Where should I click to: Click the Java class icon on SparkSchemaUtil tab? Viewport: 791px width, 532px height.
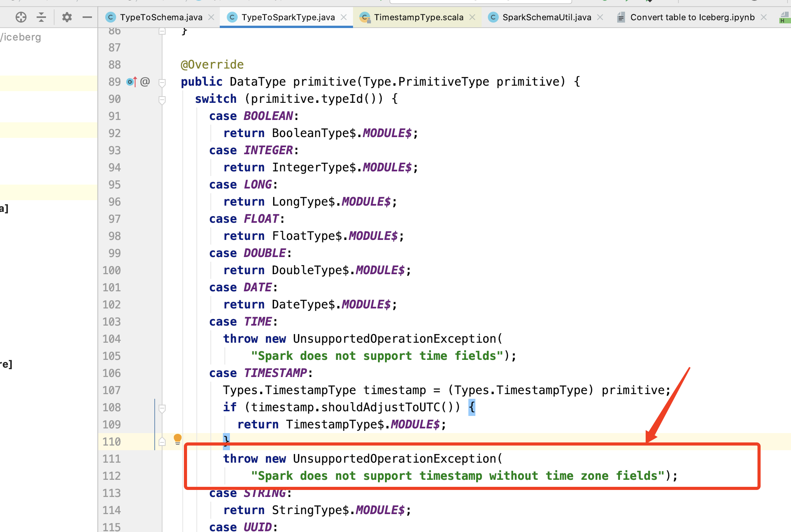point(493,17)
